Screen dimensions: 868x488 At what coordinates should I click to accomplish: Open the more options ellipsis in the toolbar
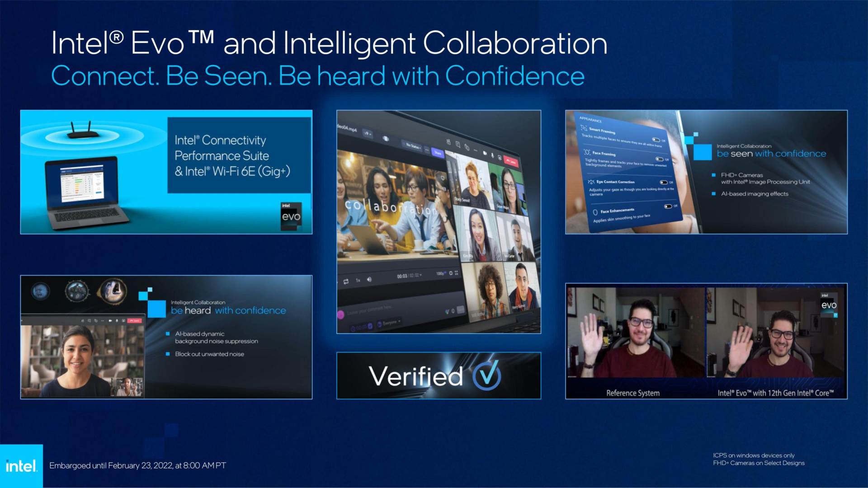coord(476,150)
